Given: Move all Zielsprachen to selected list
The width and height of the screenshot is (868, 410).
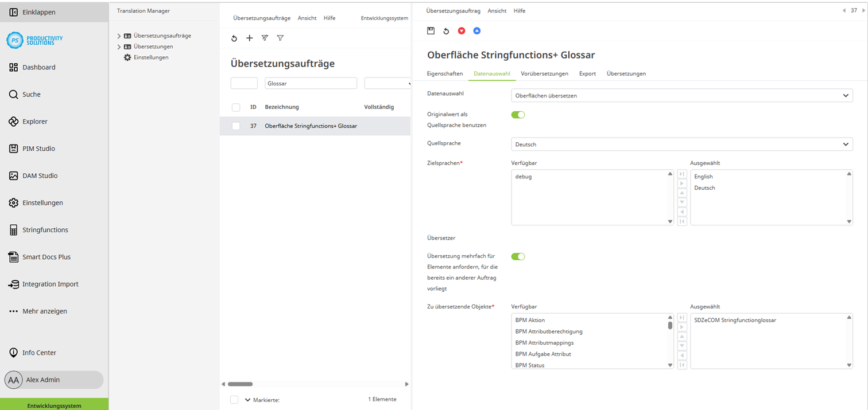Looking at the screenshot, I should (682, 174).
